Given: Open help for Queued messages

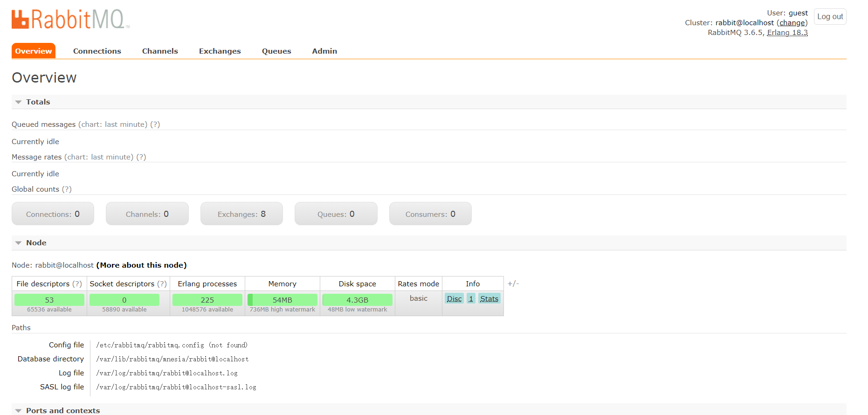Looking at the screenshot, I should point(155,124).
